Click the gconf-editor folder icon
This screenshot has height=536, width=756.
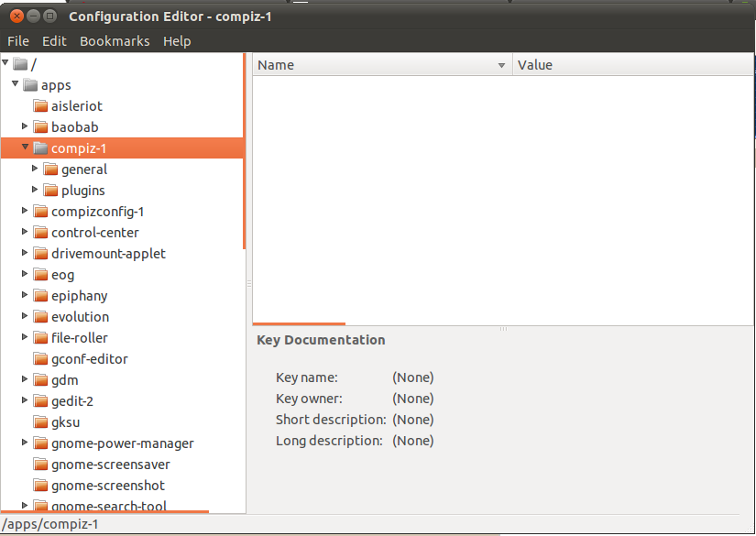(x=40, y=358)
